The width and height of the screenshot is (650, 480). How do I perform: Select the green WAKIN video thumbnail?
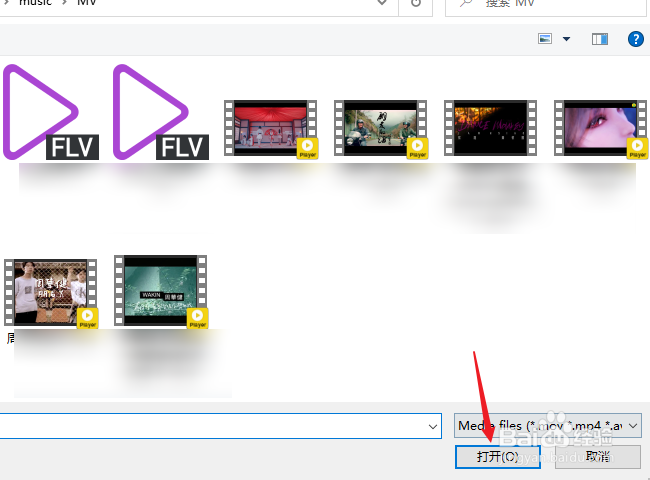coord(161,292)
